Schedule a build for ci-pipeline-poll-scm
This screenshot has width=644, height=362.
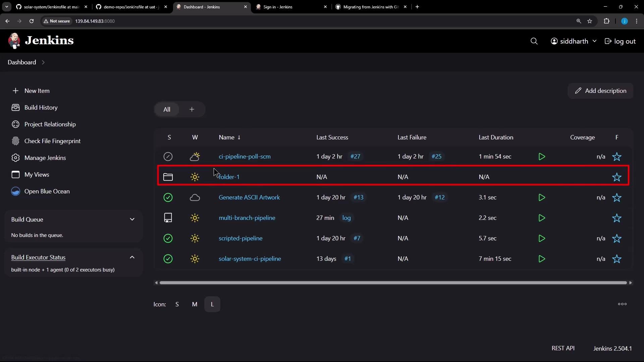click(542, 157)
